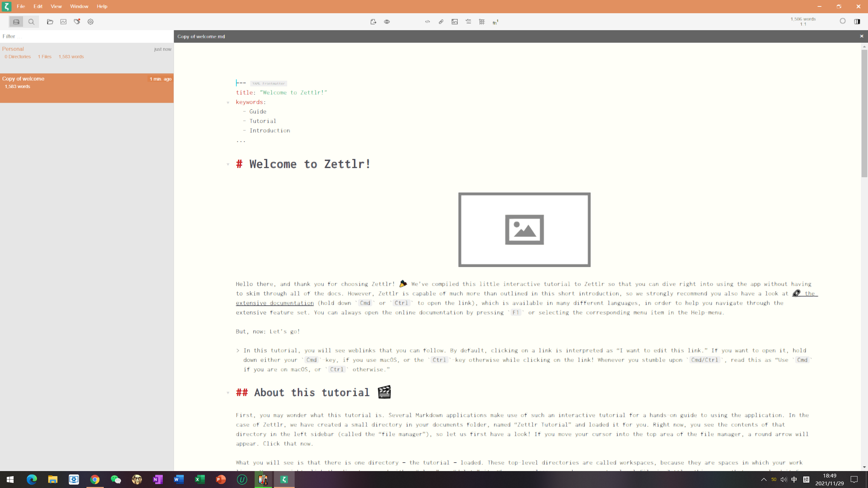Open the global search icon
The height and width of the screenshot is (488, 868).
(x=31, y=21)
